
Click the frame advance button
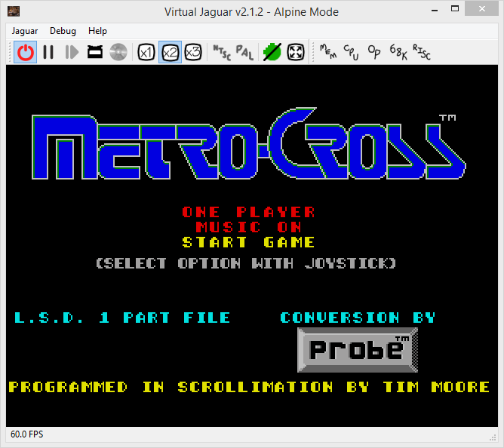tap(72, 52)
